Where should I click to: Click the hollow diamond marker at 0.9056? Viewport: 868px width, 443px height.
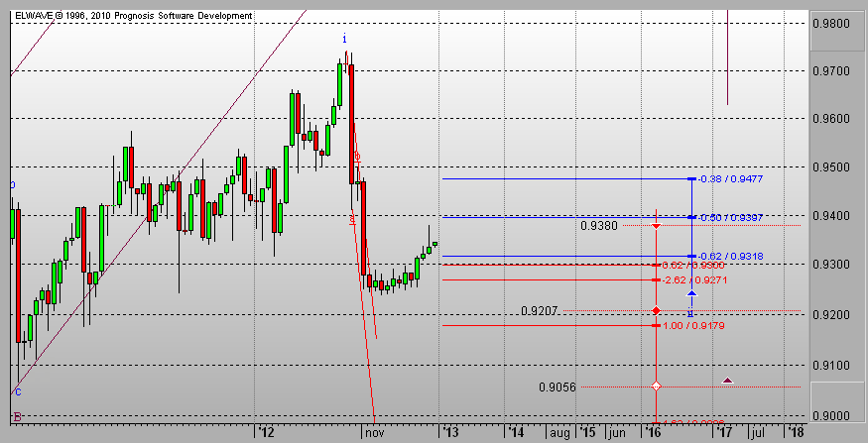pos(657,386)
